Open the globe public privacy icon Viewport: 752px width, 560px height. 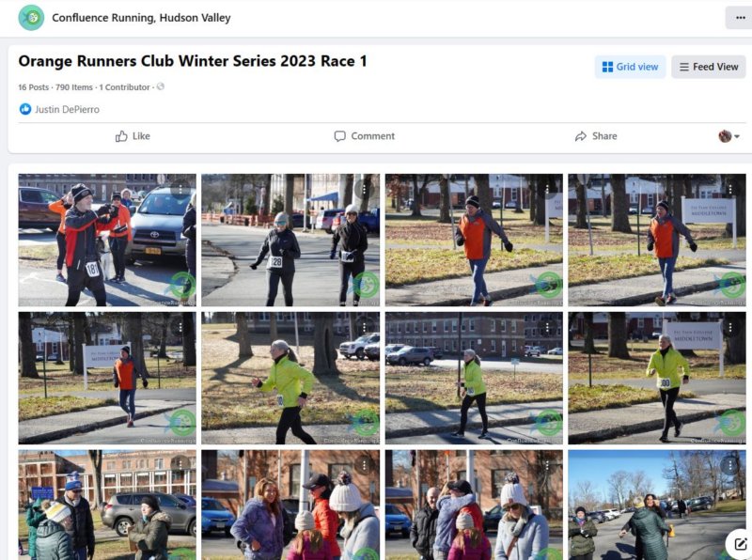click(x=160, y=86)
